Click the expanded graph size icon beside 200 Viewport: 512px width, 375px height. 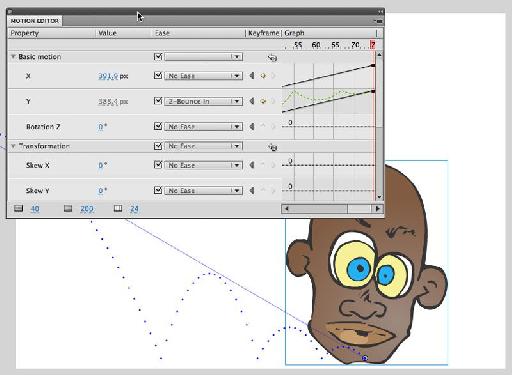coord(68,209)
